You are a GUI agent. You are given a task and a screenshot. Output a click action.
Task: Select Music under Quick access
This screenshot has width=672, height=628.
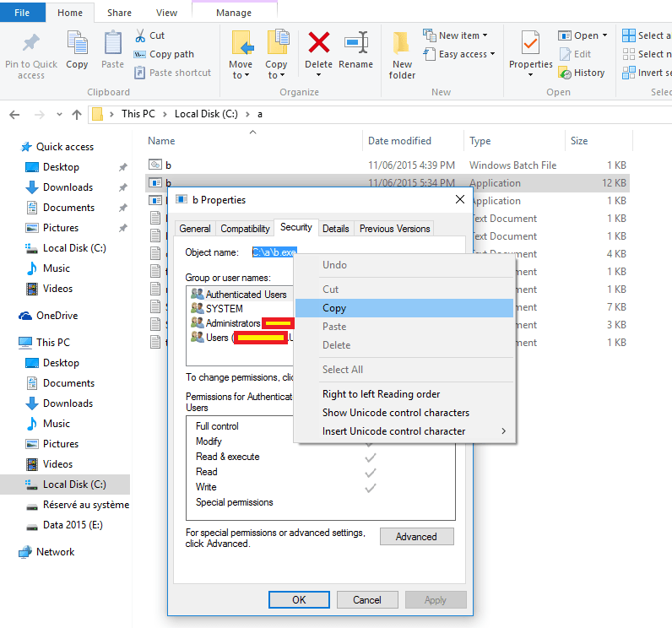click(48, 268)
